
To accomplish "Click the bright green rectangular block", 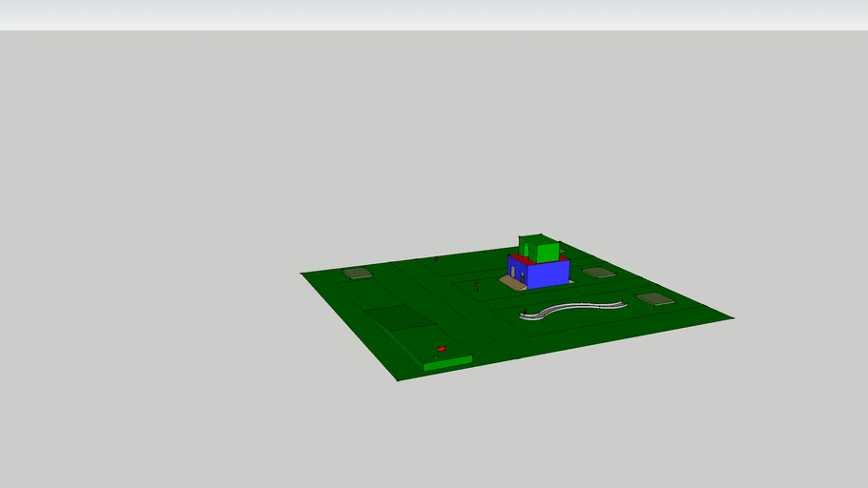I will click(447, 363).
